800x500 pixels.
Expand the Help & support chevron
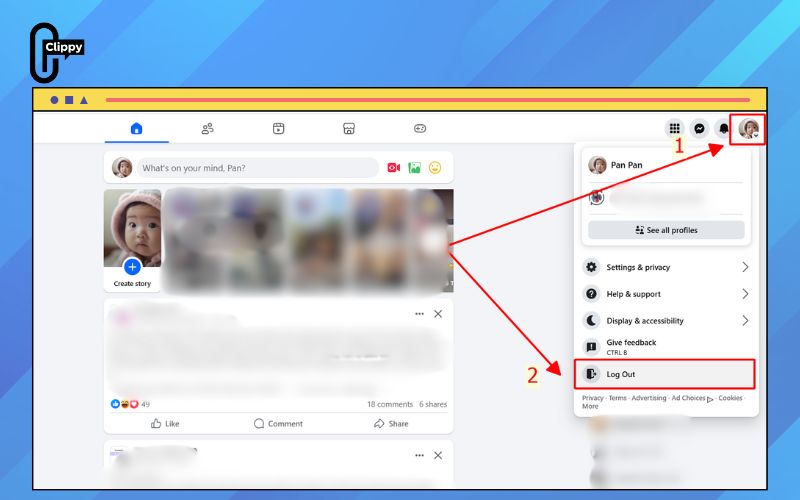coord(745,294)
